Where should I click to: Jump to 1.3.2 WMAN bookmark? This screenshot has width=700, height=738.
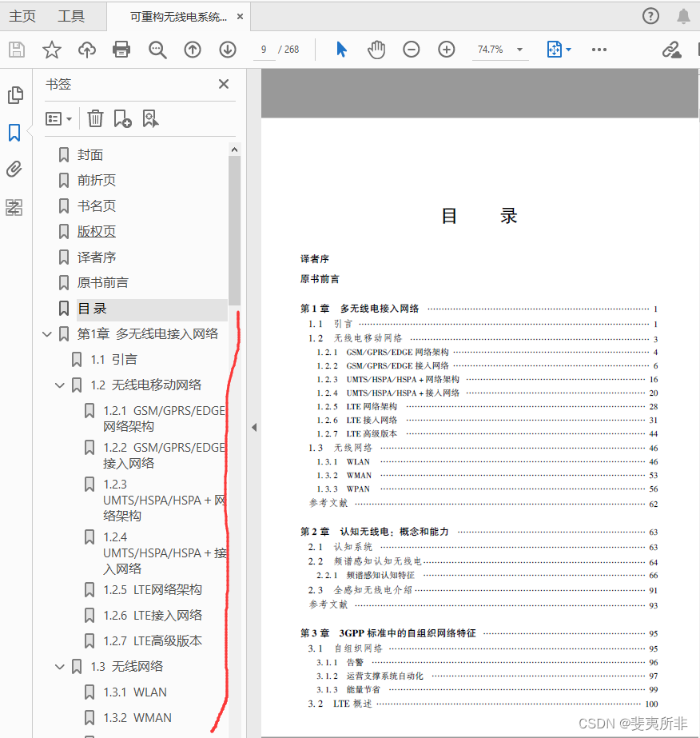(137, 718)
